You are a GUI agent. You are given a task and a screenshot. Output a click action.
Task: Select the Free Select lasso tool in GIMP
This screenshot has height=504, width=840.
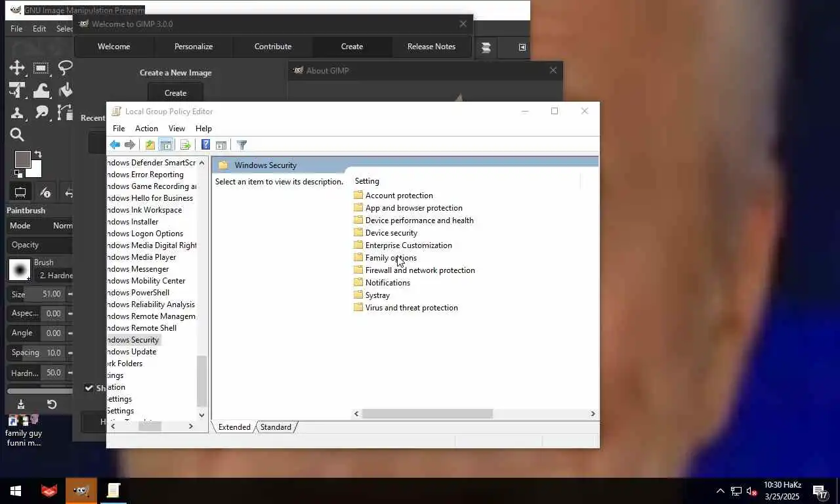(x=65, y=68)
